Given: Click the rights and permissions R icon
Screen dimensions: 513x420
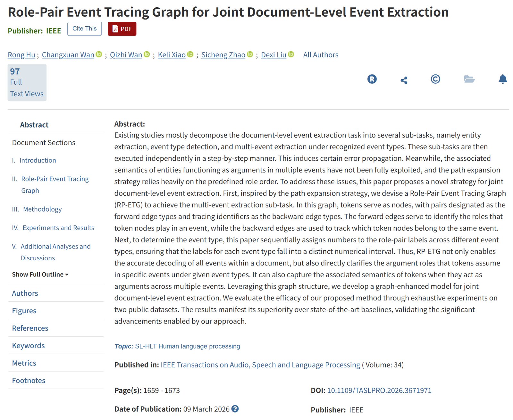Looking at the screenshot, I should point(372,79).
